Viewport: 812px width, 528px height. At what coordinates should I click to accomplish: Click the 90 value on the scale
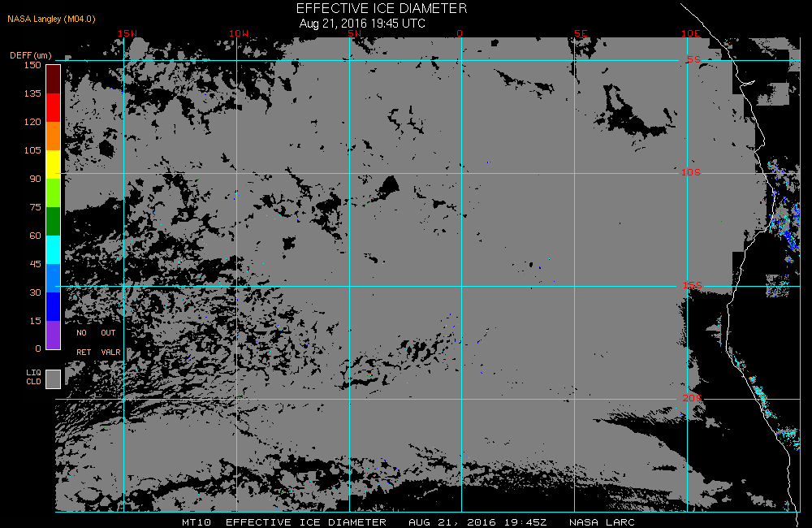(x=35, y=179)
